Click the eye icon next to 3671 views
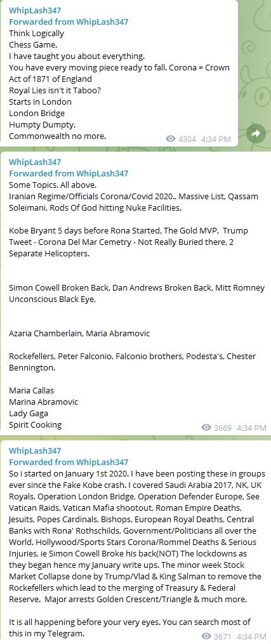Image resolution: width=271 pixels, height=644 pixels. (x=206, y=636)
